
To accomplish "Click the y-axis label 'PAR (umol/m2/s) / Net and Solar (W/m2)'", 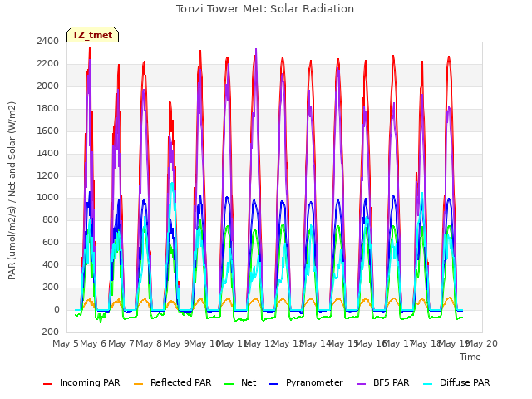I will 12,190.
